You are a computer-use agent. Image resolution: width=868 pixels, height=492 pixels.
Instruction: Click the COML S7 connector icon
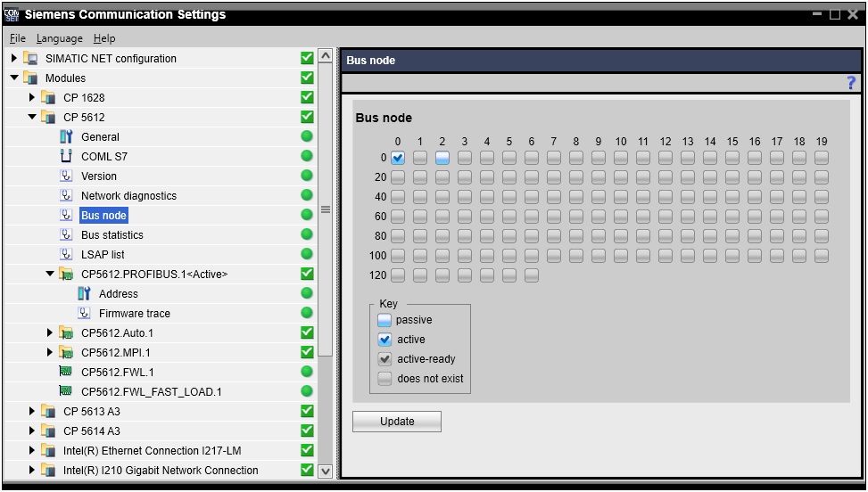[x=66, y=157]
